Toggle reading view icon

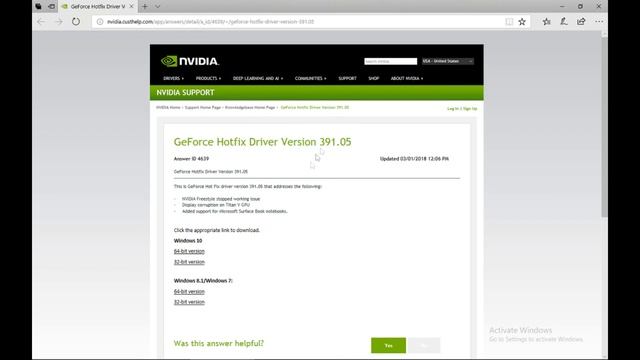click(x=509, y=22)
